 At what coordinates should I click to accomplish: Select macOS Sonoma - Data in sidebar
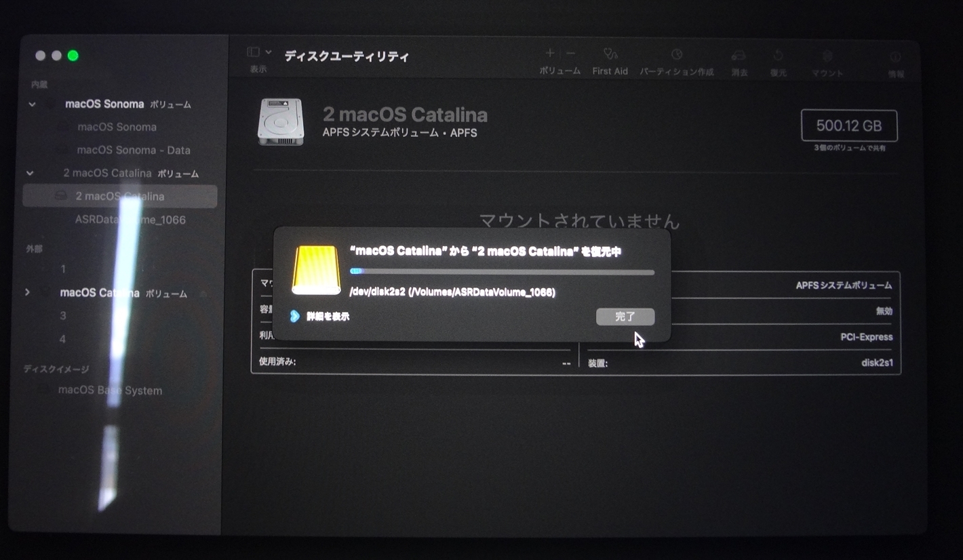pos(133,151)
